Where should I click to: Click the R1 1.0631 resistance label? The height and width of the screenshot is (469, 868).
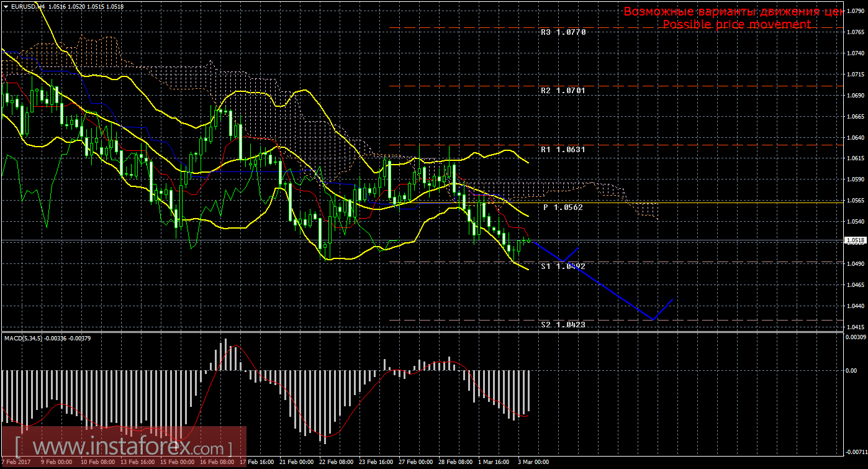point(563,150)
